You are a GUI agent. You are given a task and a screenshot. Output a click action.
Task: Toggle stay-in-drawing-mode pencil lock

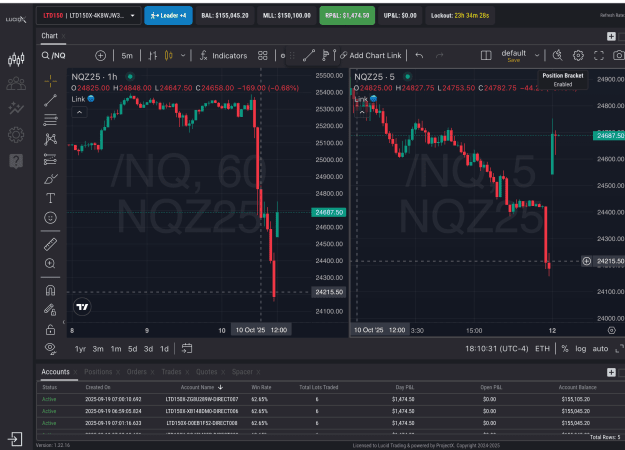(x=50, y=310)
